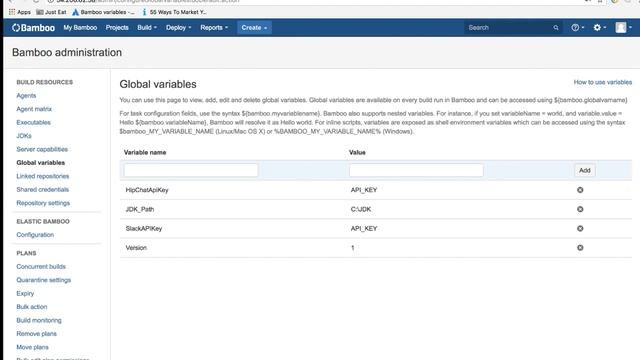Open the user avatar menu

(624, 27)
